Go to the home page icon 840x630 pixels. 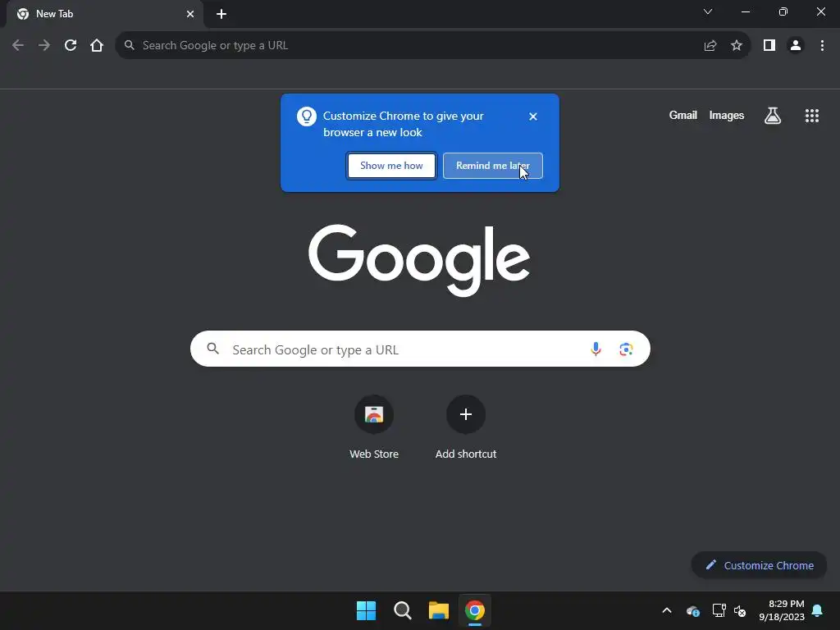(97, 46)
